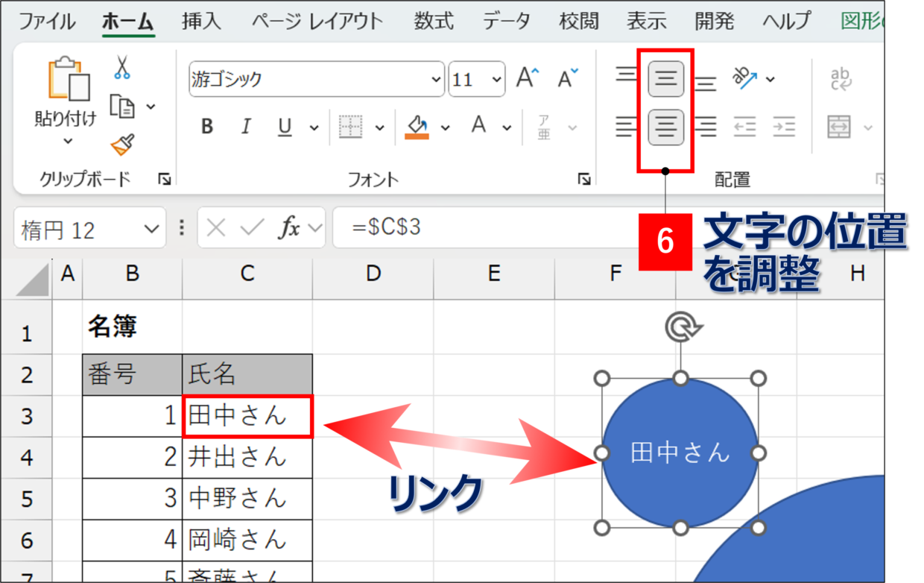Increase font size with the larger A
This screenshot has height=583, width=924.
pyautogui.click(x=528, y=78)
